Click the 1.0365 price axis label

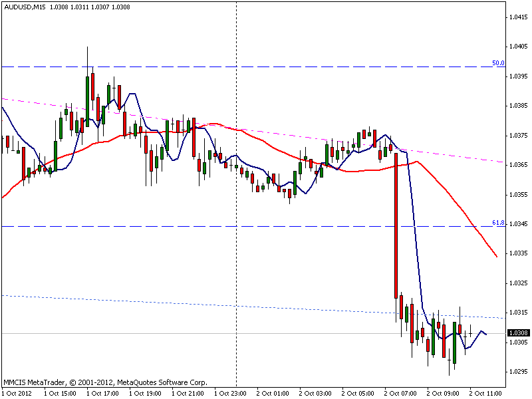(x=519, y=165)
